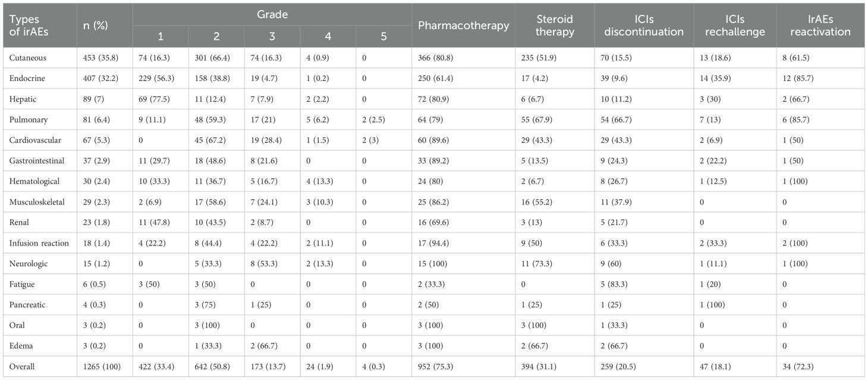
Task: Click the 'Steroid therapy' column header
Action: (555, 26)
